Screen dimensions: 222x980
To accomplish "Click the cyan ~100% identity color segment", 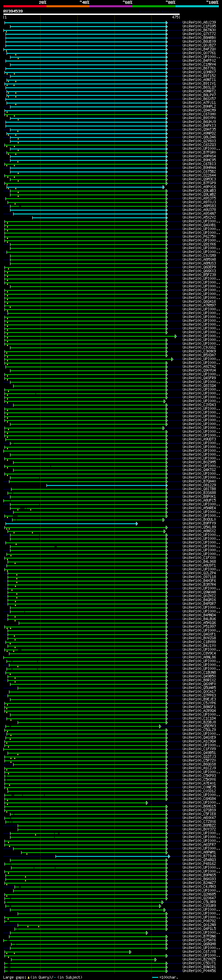I will tap(197, 6).
